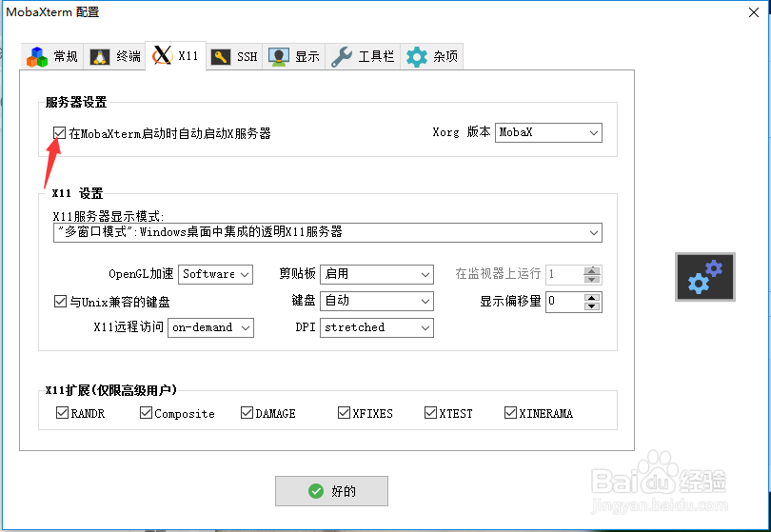Toggle the Composite extension checkbox
The height and width of the screenshot is (532, 771).
tap(146, 412)
